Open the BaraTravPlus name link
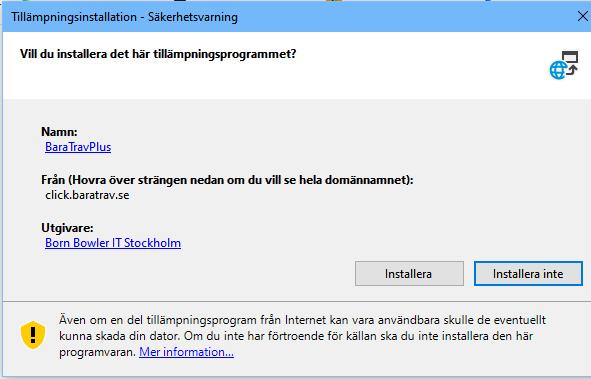591x379 pixels. point(78,147)
